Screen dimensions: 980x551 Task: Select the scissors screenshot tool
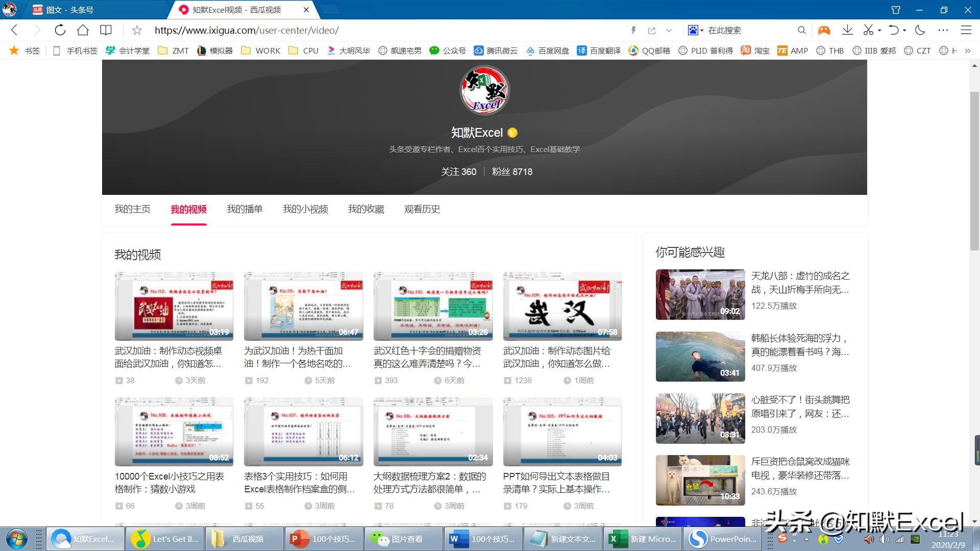click(868, 30)
